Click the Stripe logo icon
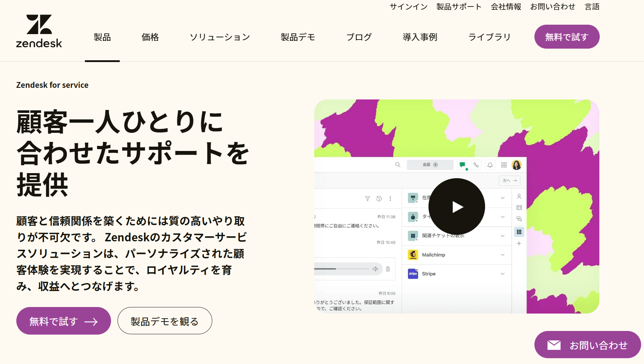644x364 pixels. tap(413, 274)
